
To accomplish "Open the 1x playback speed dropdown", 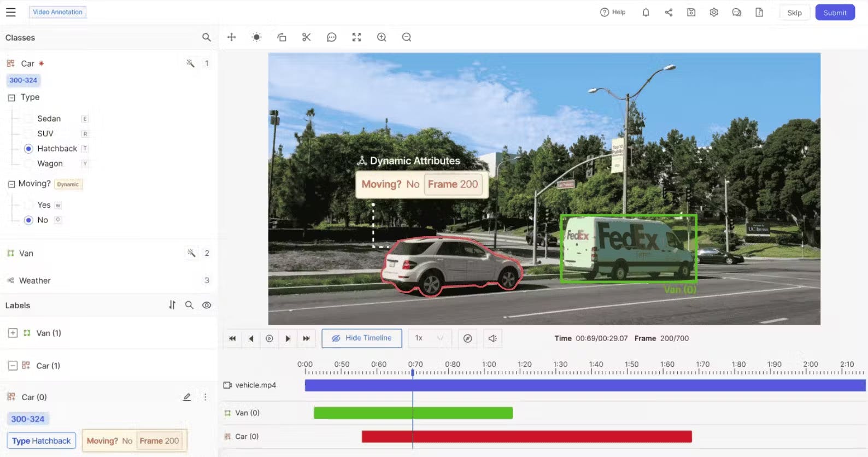I will (x=429, y=338).
